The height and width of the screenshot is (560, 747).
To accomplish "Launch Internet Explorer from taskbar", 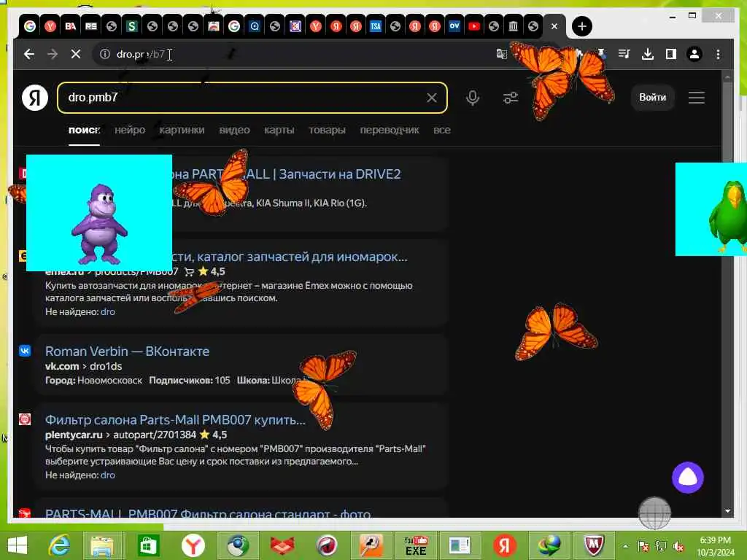I will tap(60, 545).
